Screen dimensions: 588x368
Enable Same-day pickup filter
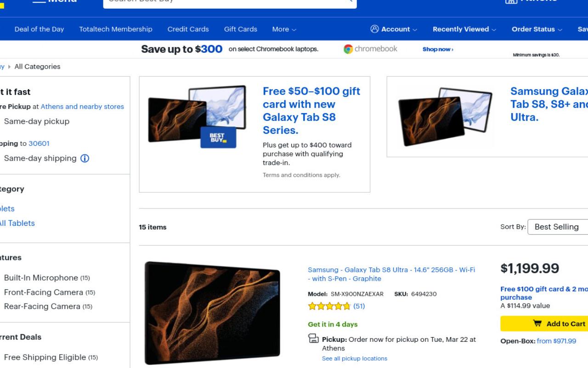tap(37, 121)
